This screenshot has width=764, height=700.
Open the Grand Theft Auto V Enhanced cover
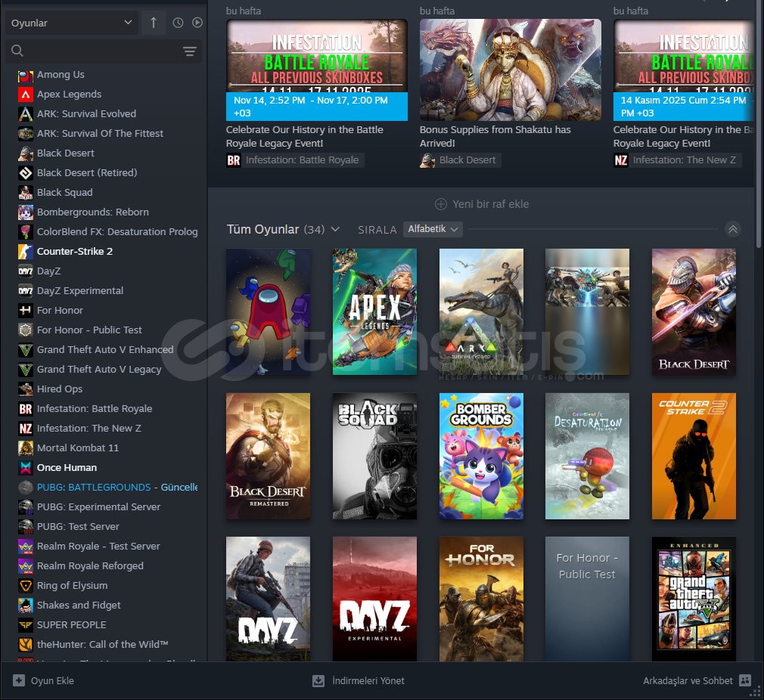coord(694,599)
